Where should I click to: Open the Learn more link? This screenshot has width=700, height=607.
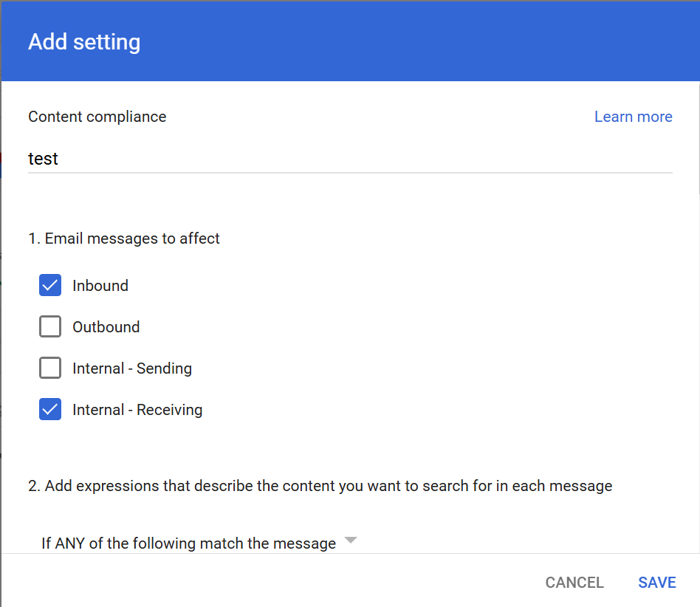pyautogui.click(x=633, y=117)
